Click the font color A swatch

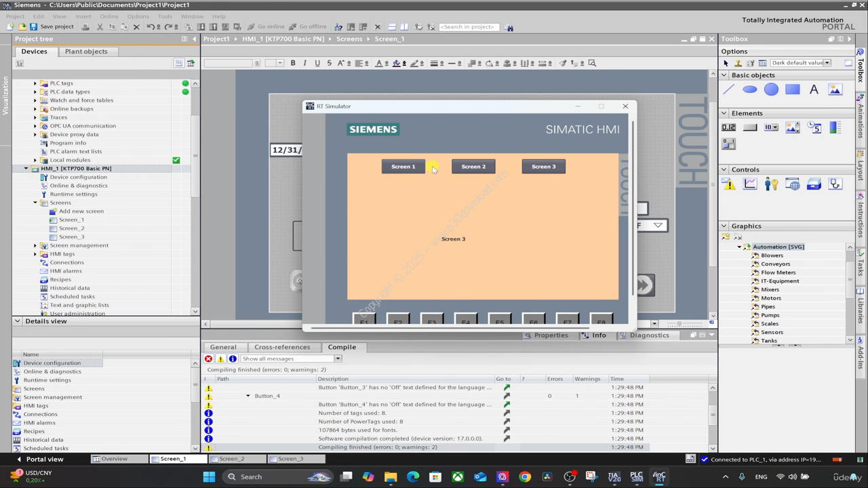379,63
